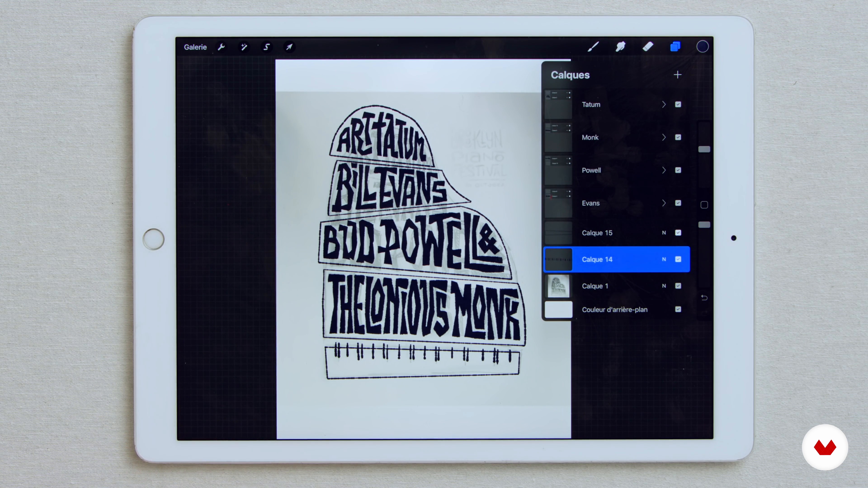Hide the Monk group
The width and height of the screenshot is (868, 488).
coord(678,137)
